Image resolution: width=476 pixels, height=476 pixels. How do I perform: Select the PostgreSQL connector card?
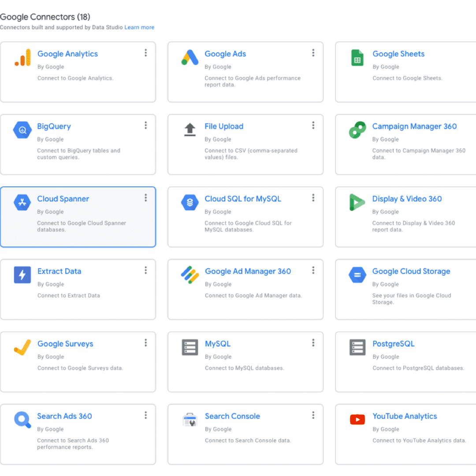(x=405, y=362)
